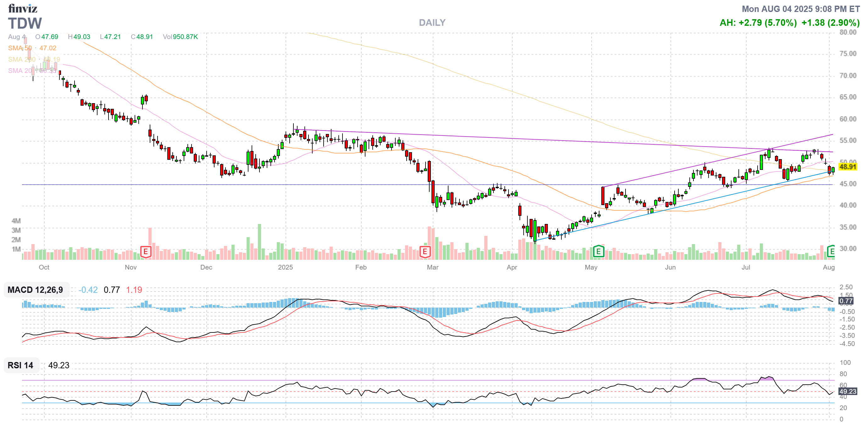This screenshot has height=429, width=868.
Task: Click the MACD 0.77 value tag on axis
Action: point(846,301)
